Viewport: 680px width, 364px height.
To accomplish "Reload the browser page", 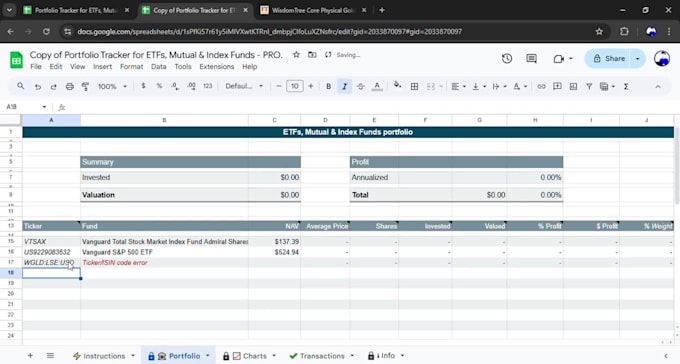I will coord(46,32).
